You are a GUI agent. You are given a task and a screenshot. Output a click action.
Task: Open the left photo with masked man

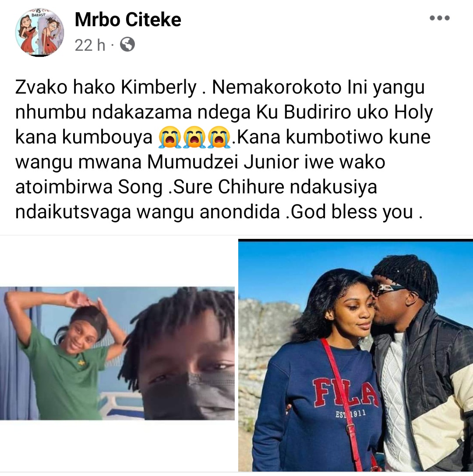tap(117, 353)
